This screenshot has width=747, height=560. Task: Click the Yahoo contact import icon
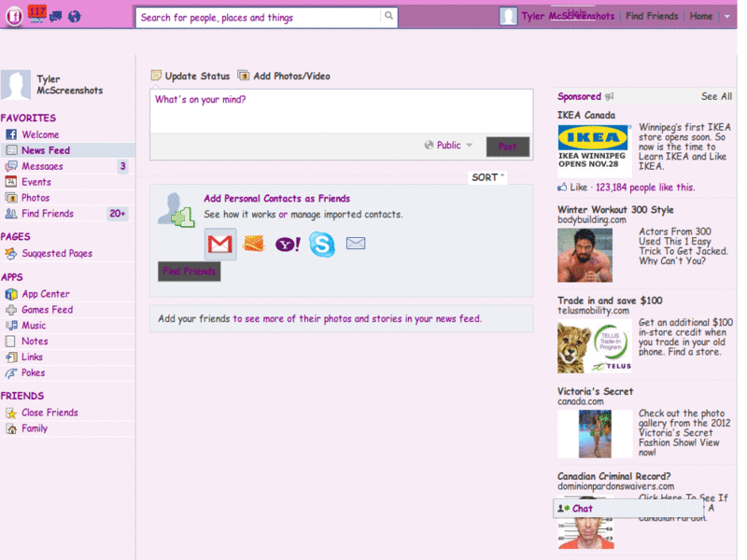tap(288, 245)
